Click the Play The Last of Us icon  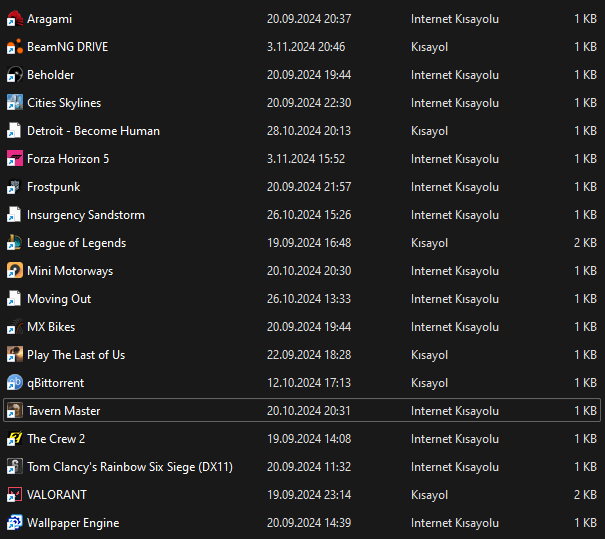click(x=15, y=355)
